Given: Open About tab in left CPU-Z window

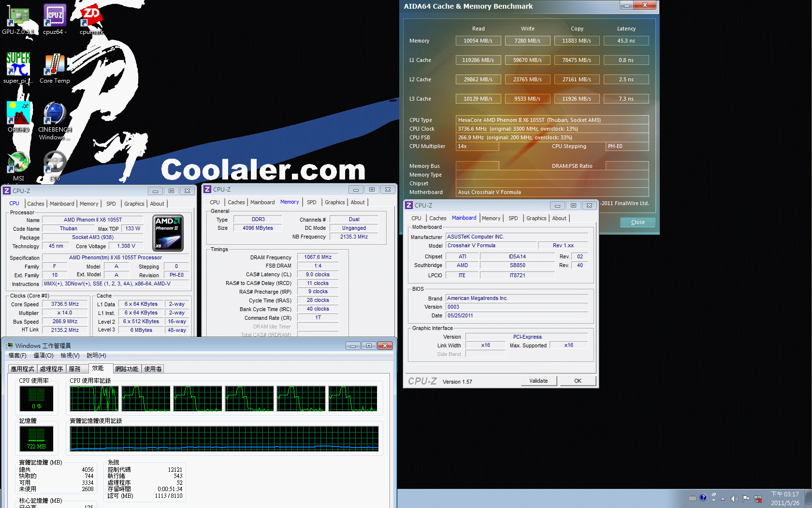Looking at the screenshot, I should pyautogui.click(x=157, y=204).
